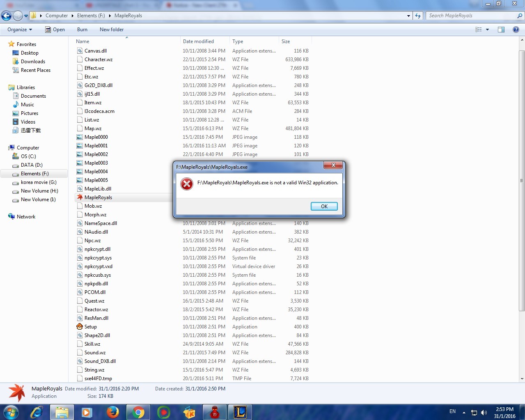This screenshot has width=525, height=420.
Task: Launch Firefox from the taskbar
Action: tap(112, 412)
